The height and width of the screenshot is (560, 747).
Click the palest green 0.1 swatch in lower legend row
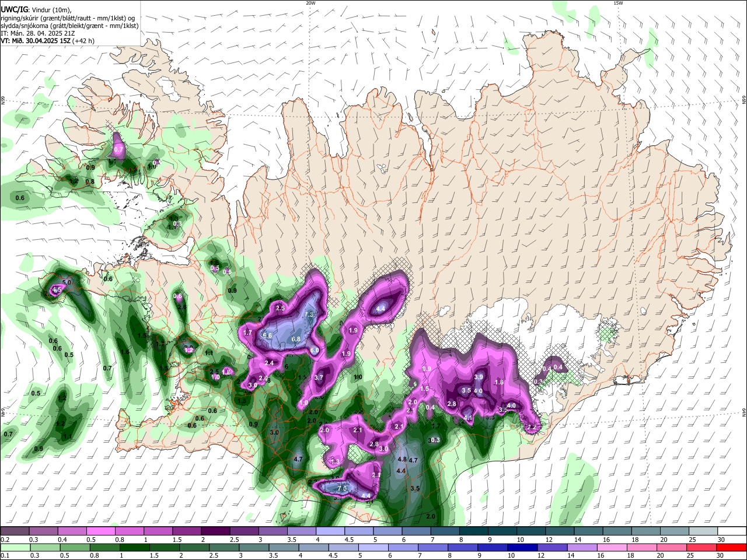pos(15,547)
